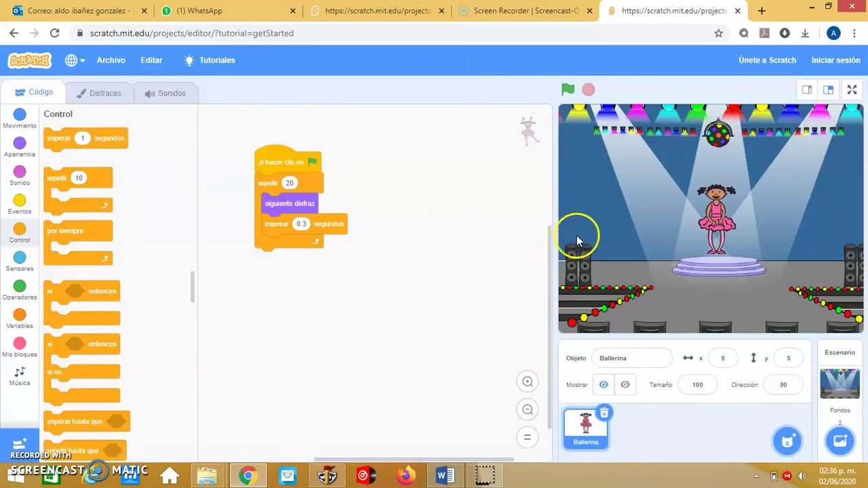Viewport: 868px width, 488px height.
Task: Open the Scratch logo home link
Action: tap(30, 60)
